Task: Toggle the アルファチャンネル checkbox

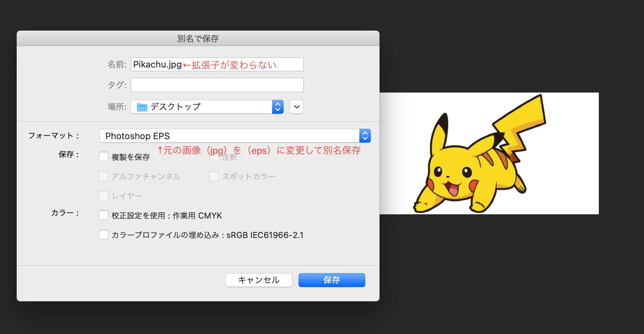Action: (104, 176)
